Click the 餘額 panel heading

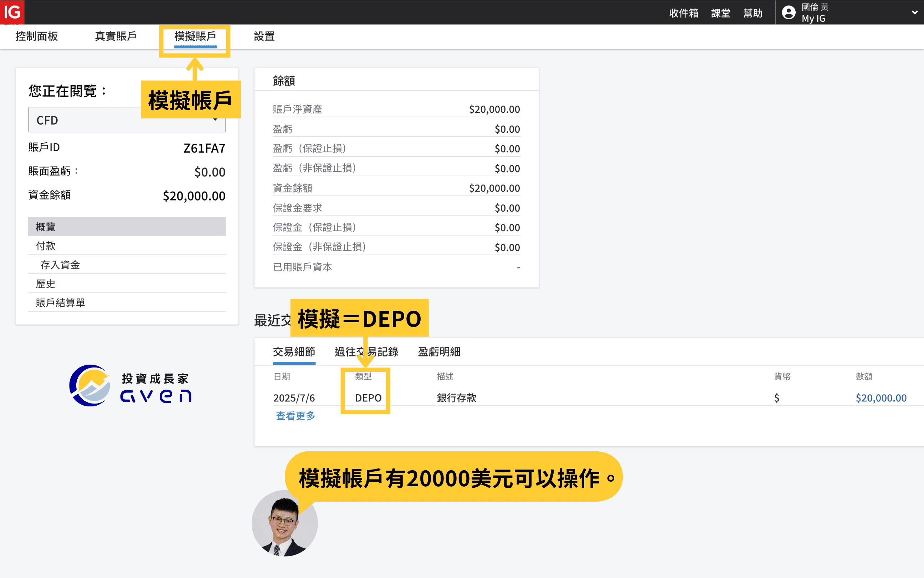(284, 81)
